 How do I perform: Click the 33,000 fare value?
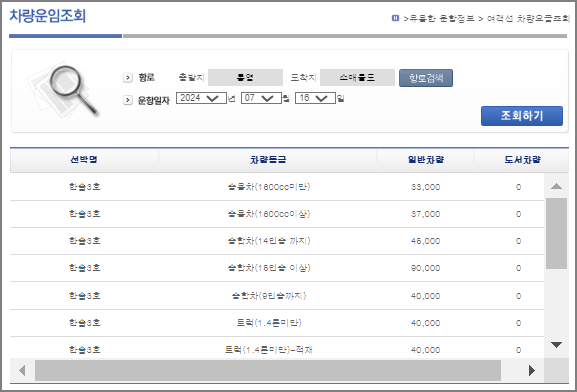point(425,187)
